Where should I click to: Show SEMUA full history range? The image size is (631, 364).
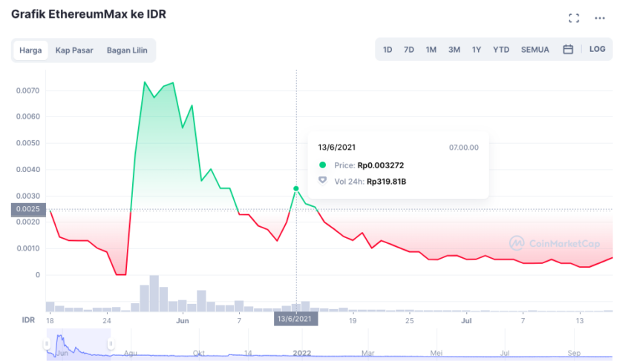click(x=534, y=50)
